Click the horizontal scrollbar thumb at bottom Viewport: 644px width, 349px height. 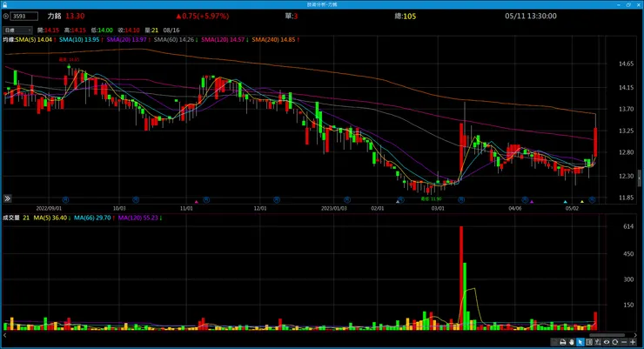click(607, 335)
